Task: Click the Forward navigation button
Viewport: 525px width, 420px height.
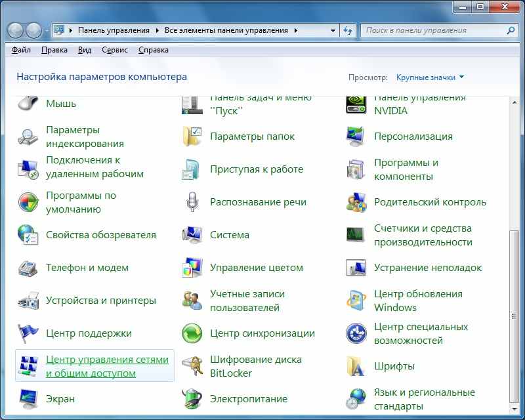Action: [x=34, y=30]
